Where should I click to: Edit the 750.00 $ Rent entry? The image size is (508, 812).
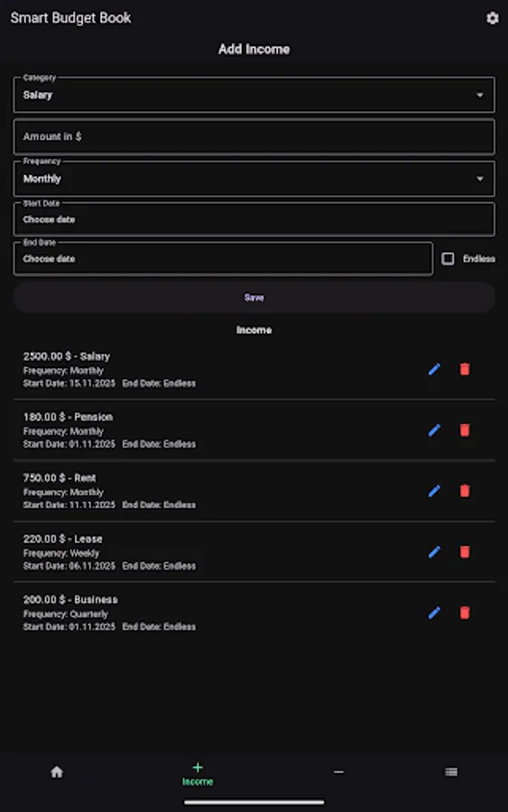pyautogui.click(x=434, y=491)
